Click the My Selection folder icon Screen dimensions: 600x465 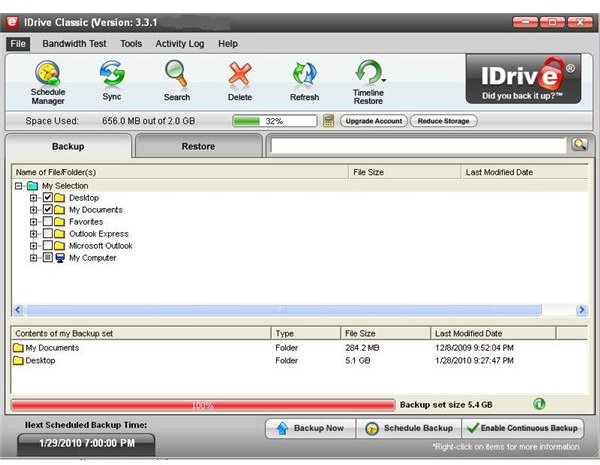click(x=33, y=186)
